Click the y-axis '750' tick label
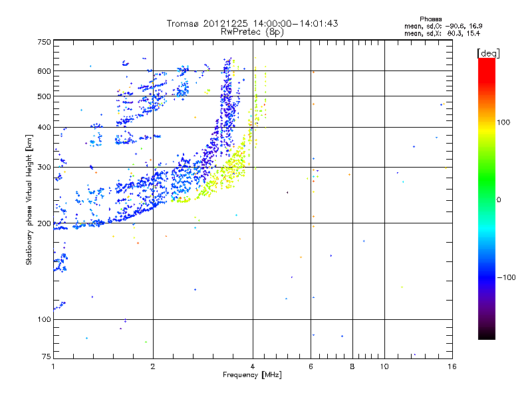532x399 pixels. (x=44, y=42)
